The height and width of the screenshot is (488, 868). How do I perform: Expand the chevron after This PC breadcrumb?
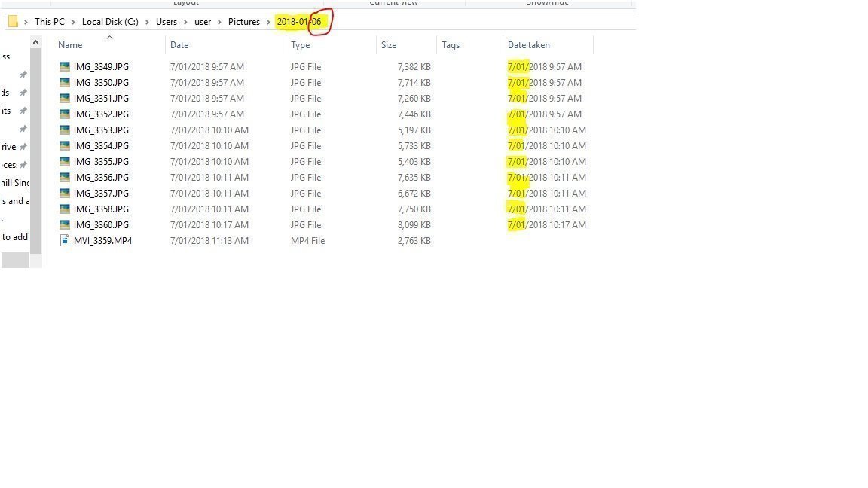coord(73,22)
